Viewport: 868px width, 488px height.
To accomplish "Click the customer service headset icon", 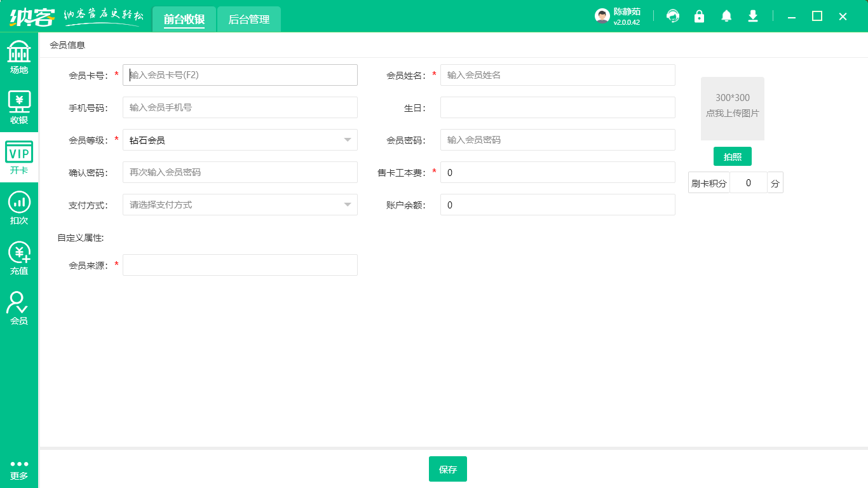I will tap(672, 16).
